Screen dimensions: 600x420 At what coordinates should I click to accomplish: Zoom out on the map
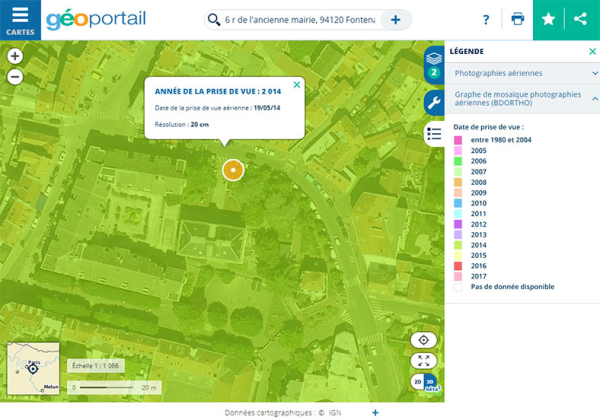(x=15, y=77)
